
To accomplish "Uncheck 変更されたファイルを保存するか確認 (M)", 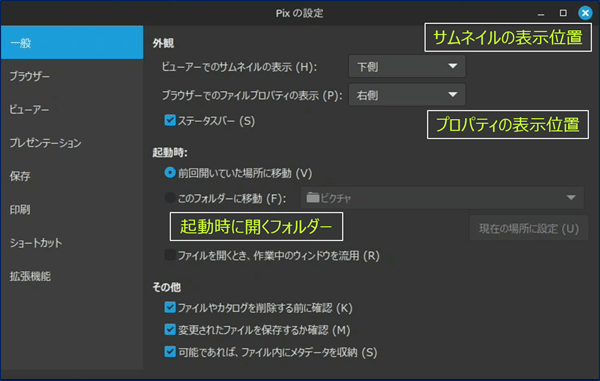I will point(170,329).
